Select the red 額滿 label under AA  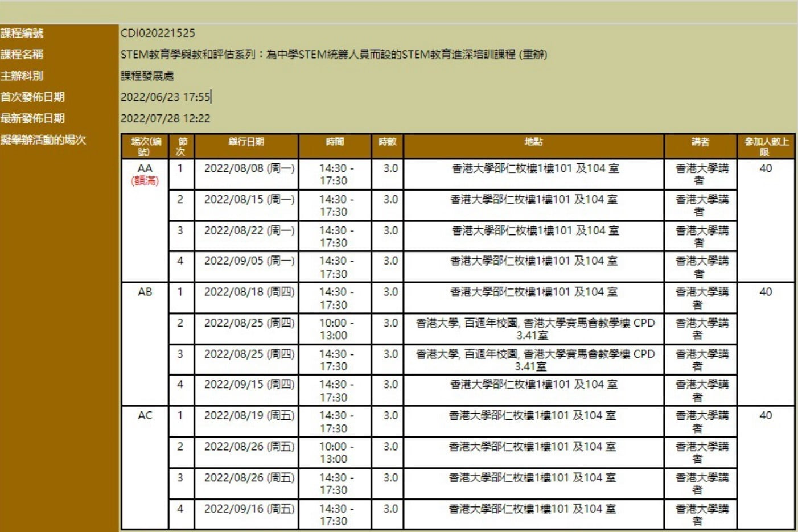click(x=145, y=181)
